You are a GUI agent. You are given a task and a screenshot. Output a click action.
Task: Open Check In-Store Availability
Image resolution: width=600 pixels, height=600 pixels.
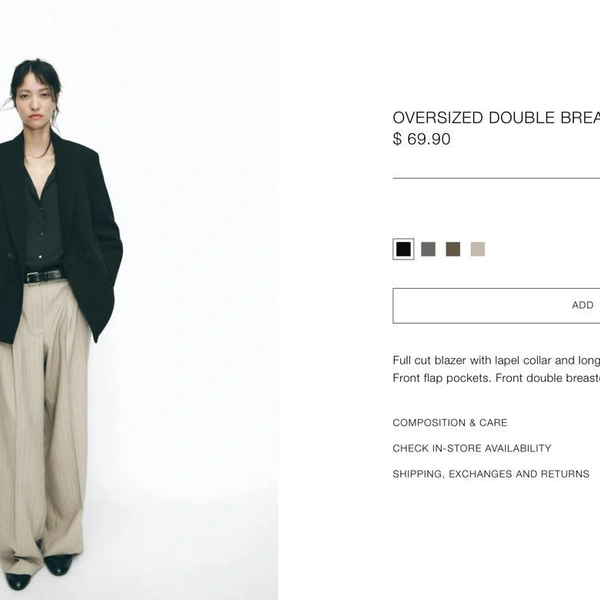[x=472, y=448]
